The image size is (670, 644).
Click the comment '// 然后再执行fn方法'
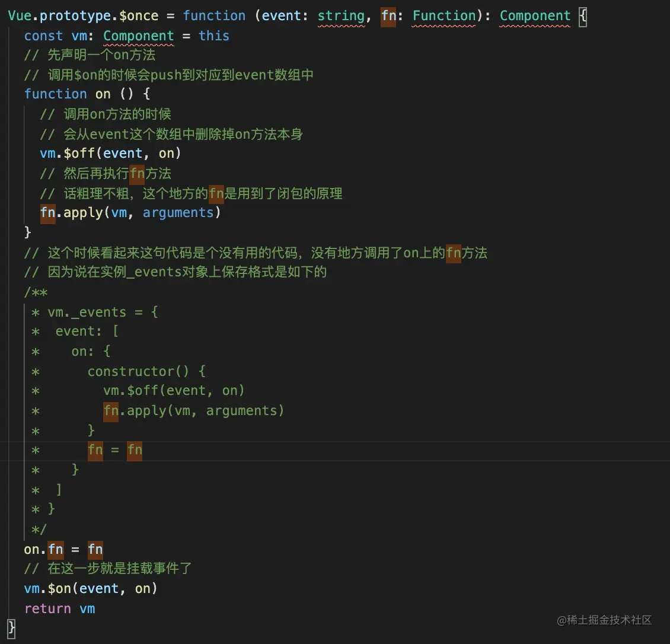click(x=106, y=174)
